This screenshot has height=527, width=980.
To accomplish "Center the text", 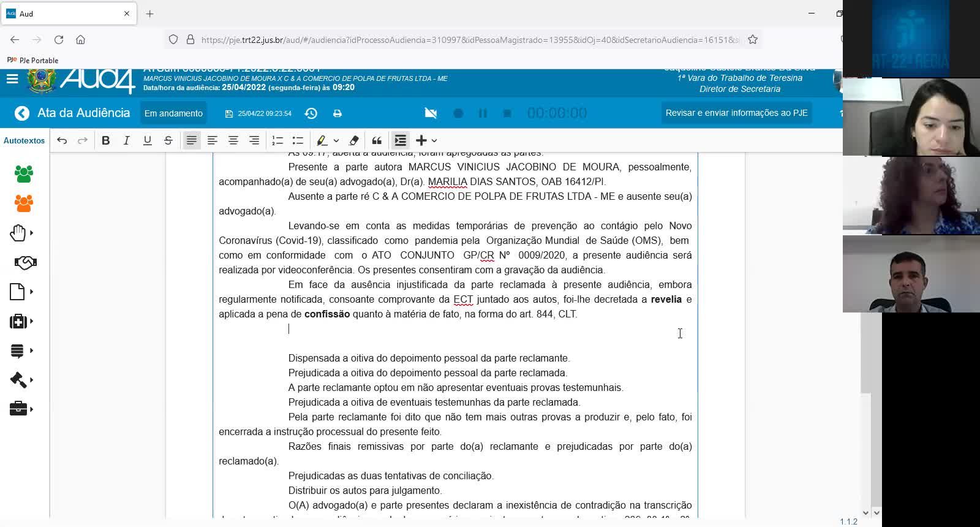I will click(233, 140).
